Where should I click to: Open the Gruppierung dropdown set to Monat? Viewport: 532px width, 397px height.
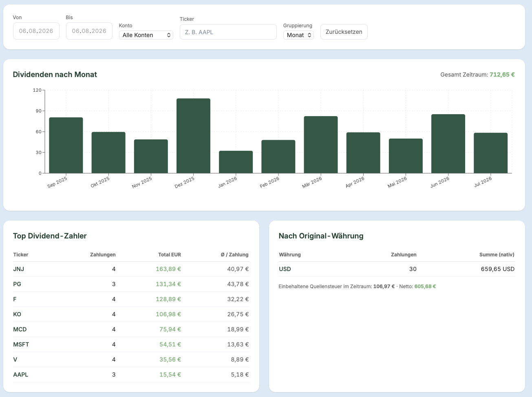(x=298, y=35)
